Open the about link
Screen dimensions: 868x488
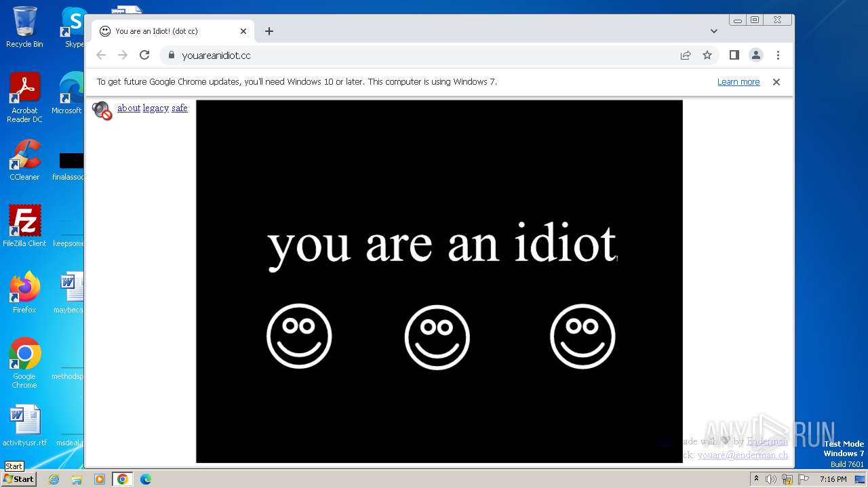[129, 108]
